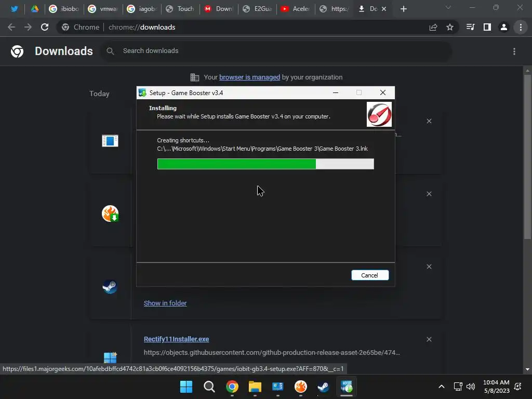
Task: Reload the downloads page
Action: pyautogui.click(x=45, y=27)
